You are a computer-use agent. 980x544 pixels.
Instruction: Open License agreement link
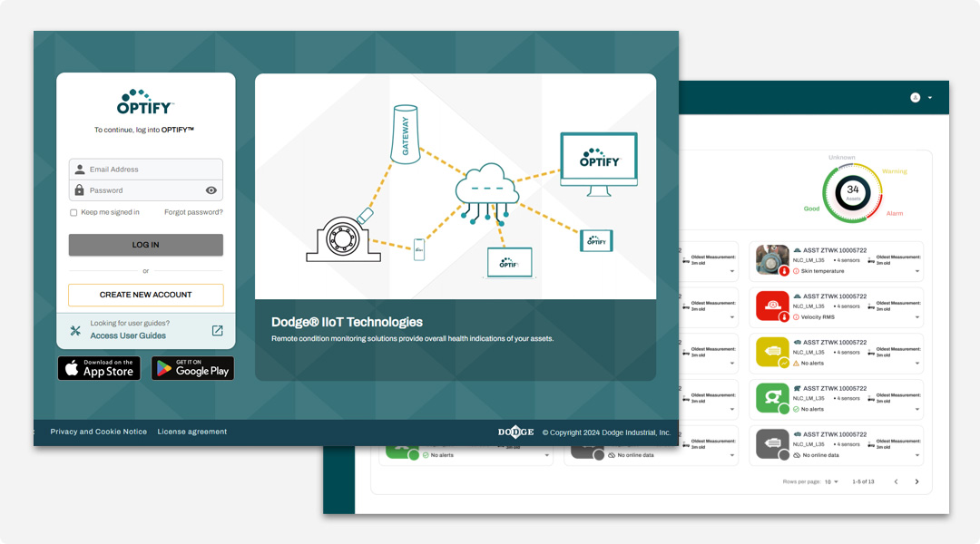pyautogui.click(x=191, y=432)
